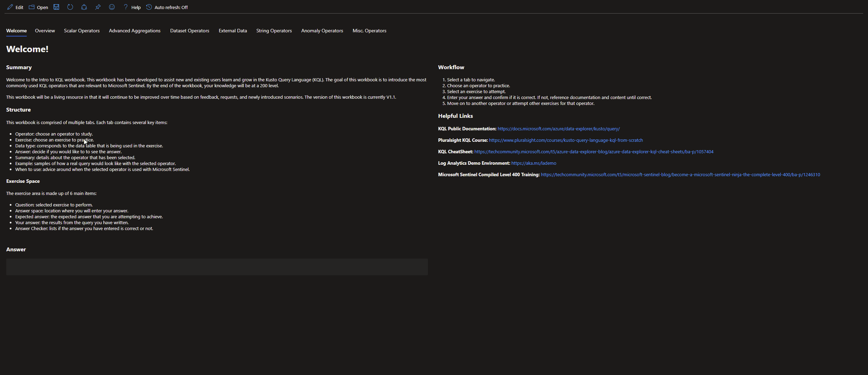Go to the External Data tab

pyautogui.click(x=233, y=31)
